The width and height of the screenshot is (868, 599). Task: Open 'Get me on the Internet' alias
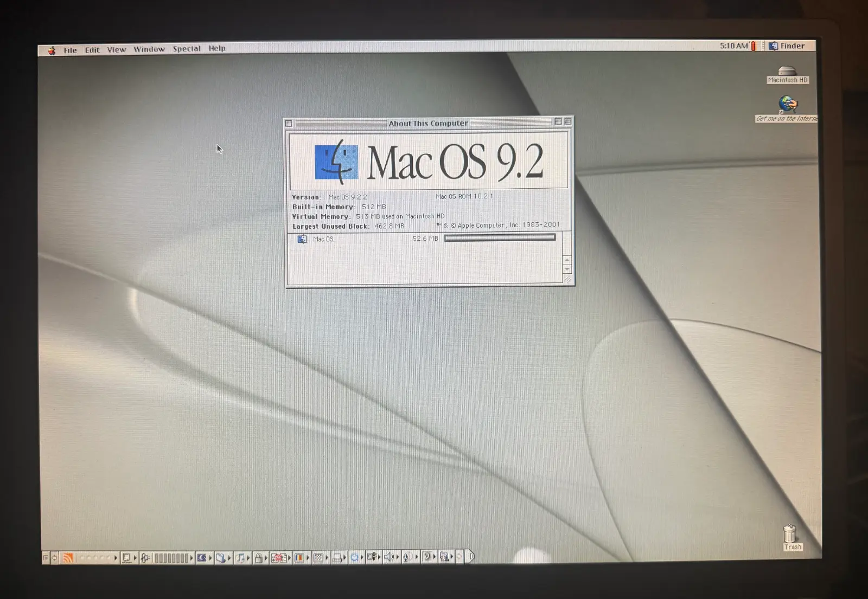pos(788,104)
